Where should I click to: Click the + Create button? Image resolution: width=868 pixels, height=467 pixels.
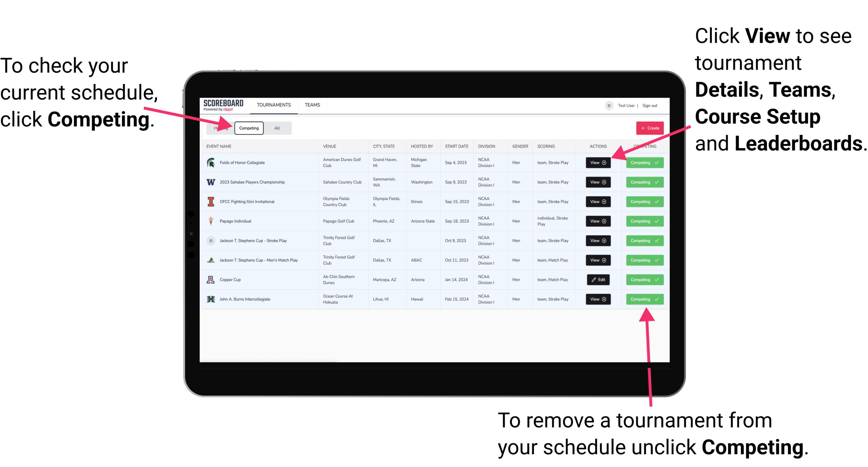649,128
